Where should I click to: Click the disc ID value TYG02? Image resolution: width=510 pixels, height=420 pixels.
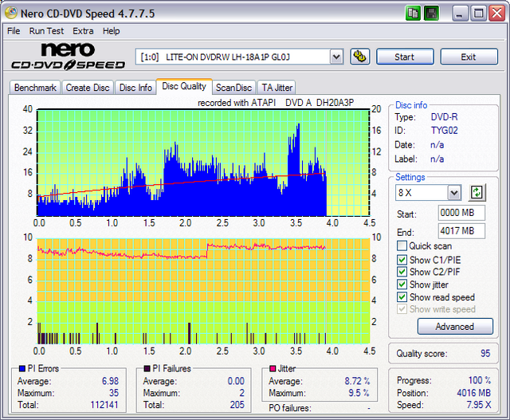[x=445, y=131]
